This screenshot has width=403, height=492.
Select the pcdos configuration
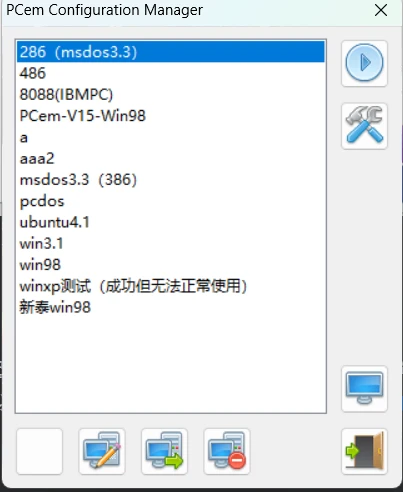click(x=171, y=201)
